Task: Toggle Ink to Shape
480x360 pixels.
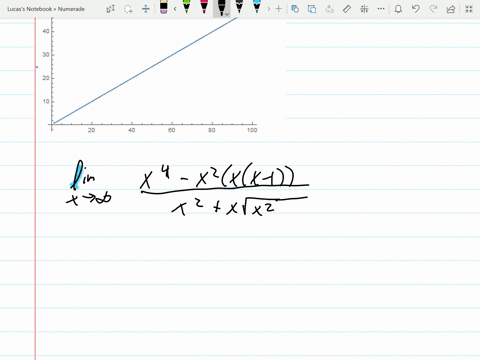Action: click(x=312, y=9)
